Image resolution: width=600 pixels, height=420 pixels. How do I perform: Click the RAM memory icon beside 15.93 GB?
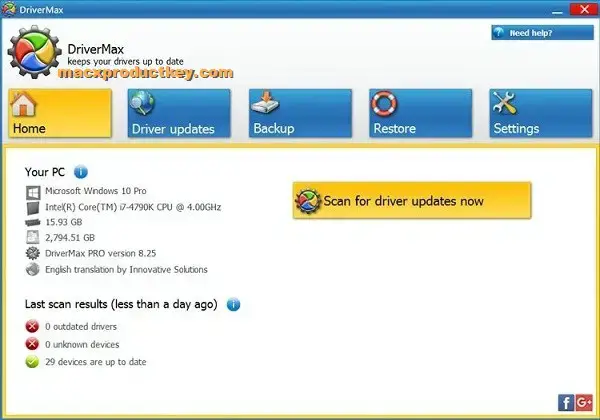point(33,222)
